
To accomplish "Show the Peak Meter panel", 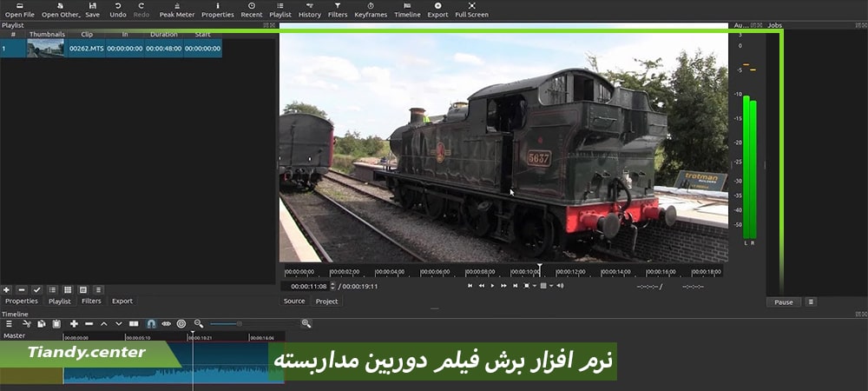I will coord(177,10).
